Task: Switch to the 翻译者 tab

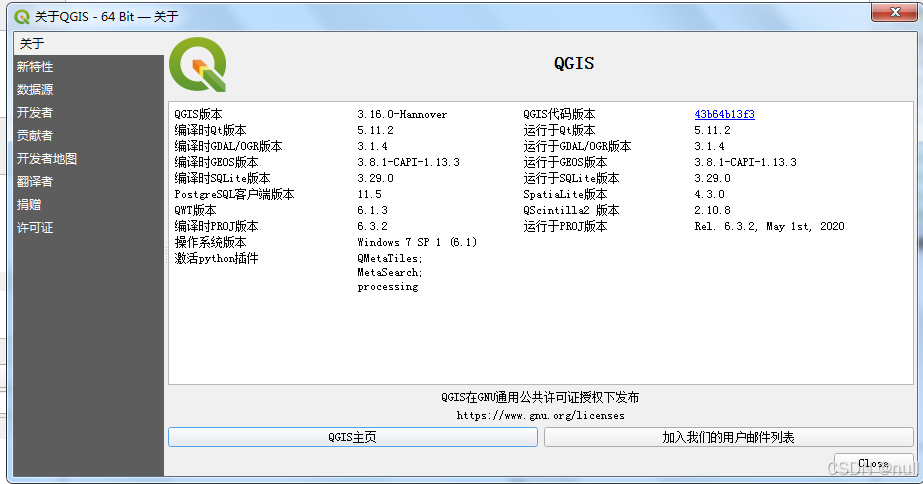Action: click(x=88, y=181)
